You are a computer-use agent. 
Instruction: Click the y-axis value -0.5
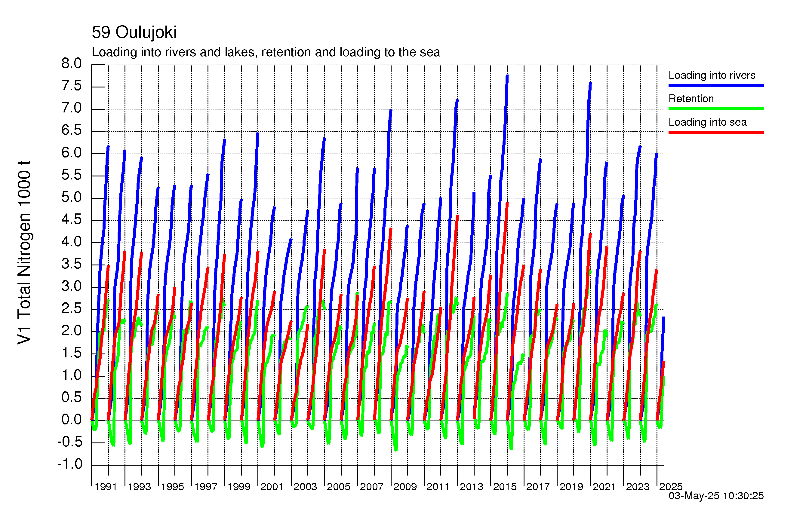[x=70, y=442]
